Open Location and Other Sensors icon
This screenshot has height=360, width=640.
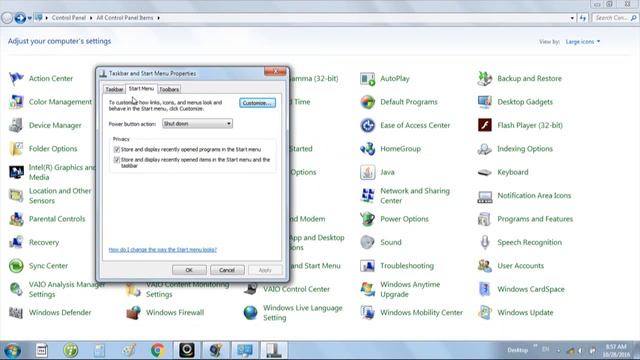pos(16,196)
